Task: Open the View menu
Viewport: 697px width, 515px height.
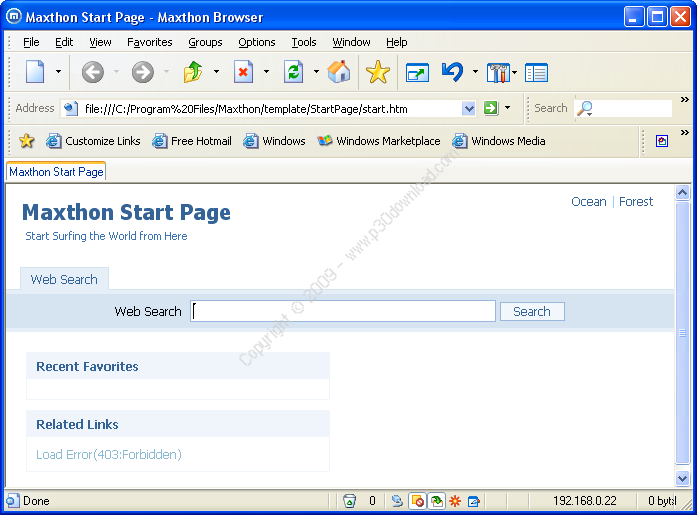Action: [100, 42]
